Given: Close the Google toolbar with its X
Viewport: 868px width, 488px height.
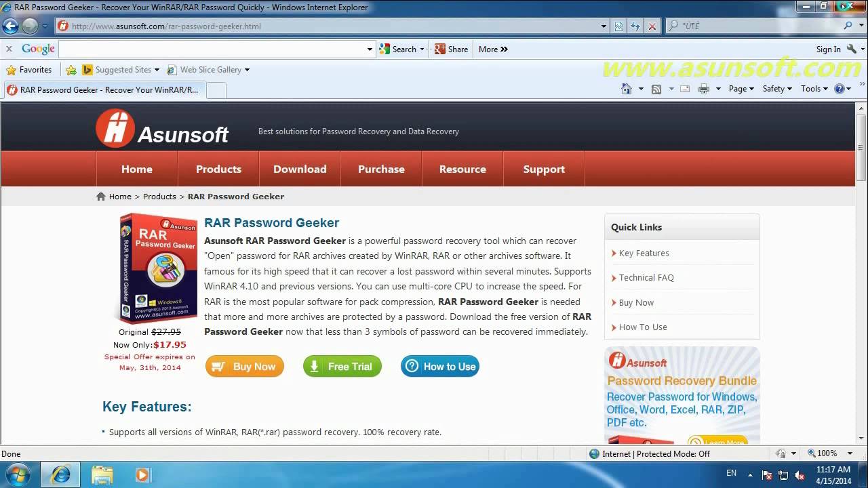Looking at the screenshot, I should point(9,49).
